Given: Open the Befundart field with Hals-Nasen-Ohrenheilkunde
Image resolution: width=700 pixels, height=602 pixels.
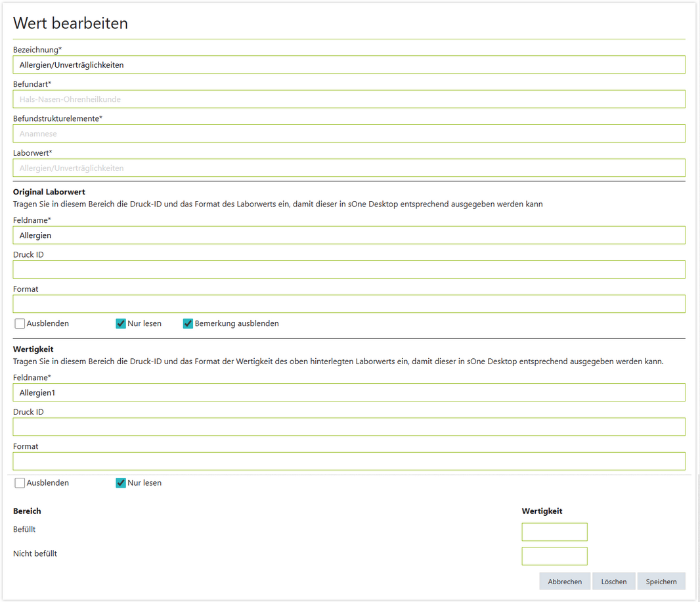Looking at the screenshot, I should point(349,99).
